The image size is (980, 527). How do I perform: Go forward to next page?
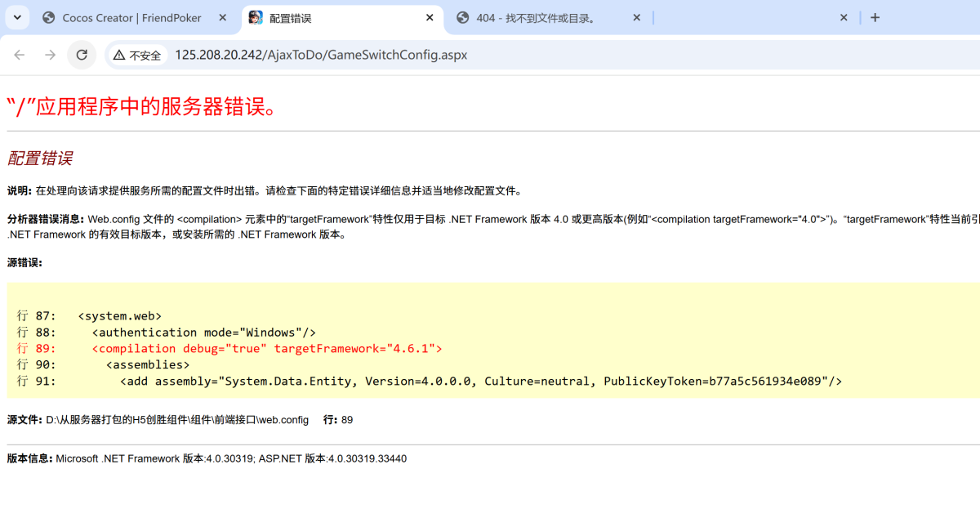click(x=51, y=55)
